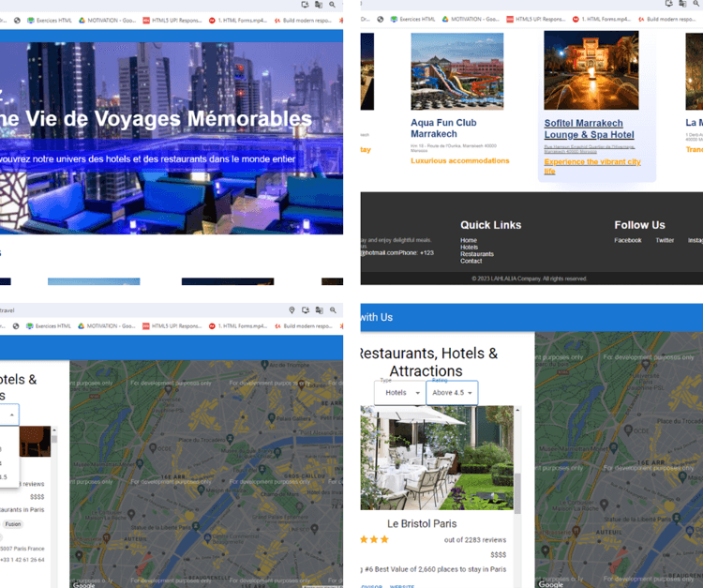
Task: Open the HTML Forms.mp4 bookmark above the Marrakech hotels page
Action: pos(602,20)
